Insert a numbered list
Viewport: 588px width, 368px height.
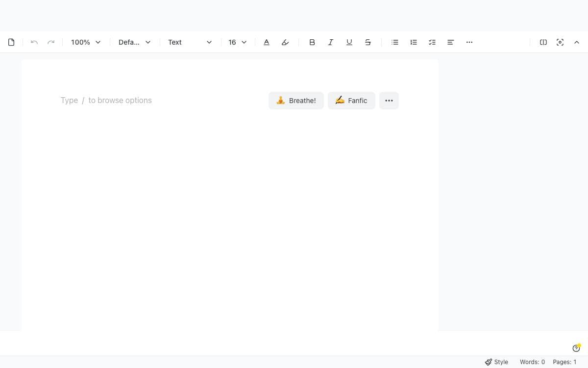coord(414,42)
